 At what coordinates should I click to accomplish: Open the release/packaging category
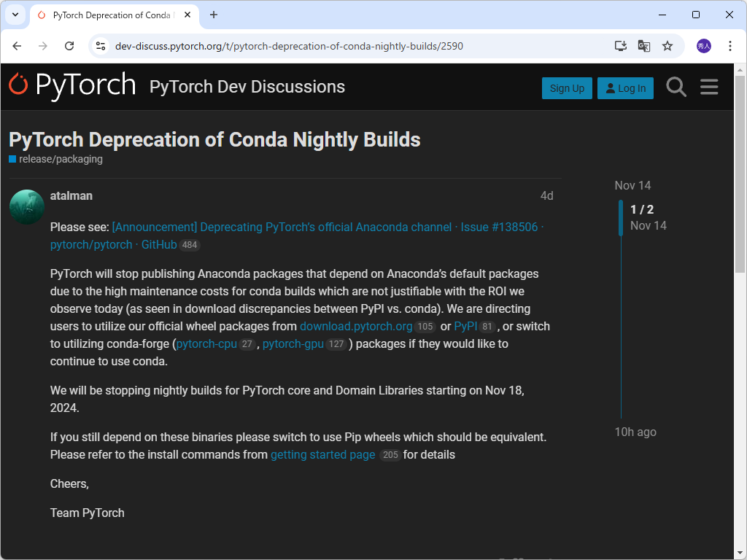(x=55, y=159)
